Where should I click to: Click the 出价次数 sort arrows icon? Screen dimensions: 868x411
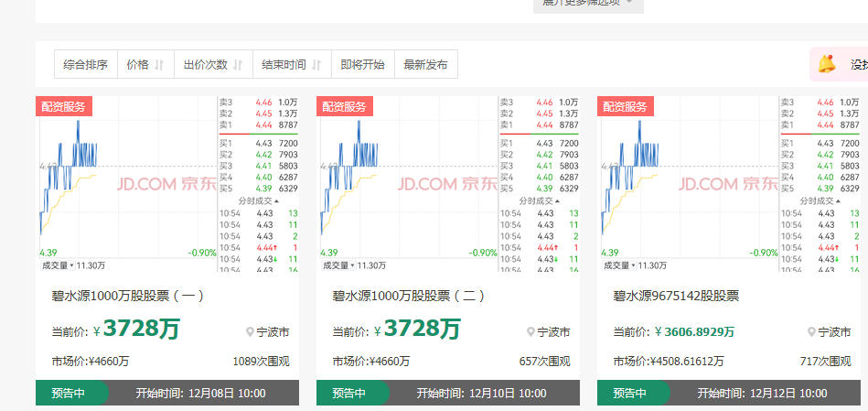[238, 65]
